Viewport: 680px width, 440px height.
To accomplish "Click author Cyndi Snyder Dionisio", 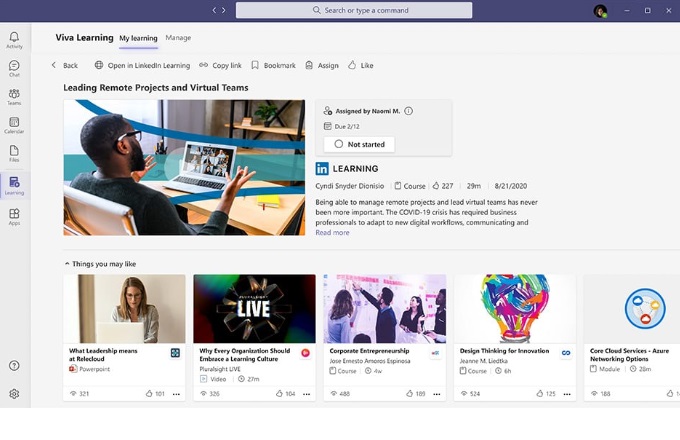I will click(x=350, y=186).
